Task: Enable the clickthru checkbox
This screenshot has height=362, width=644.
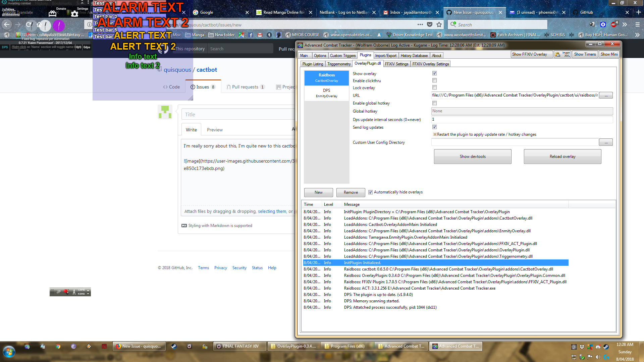Action: pos(434,80)
